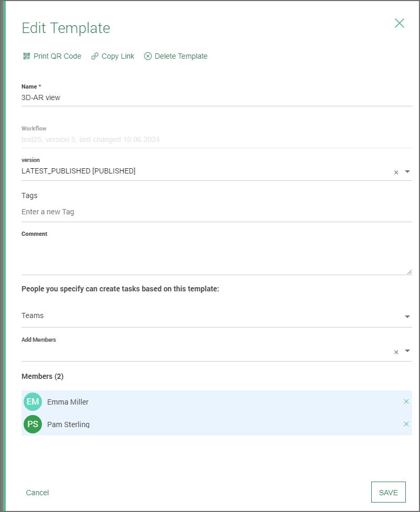Click the Copy Link chain icon
The width and height of the screenshot is (420, 512).
[x=95, y=56]
